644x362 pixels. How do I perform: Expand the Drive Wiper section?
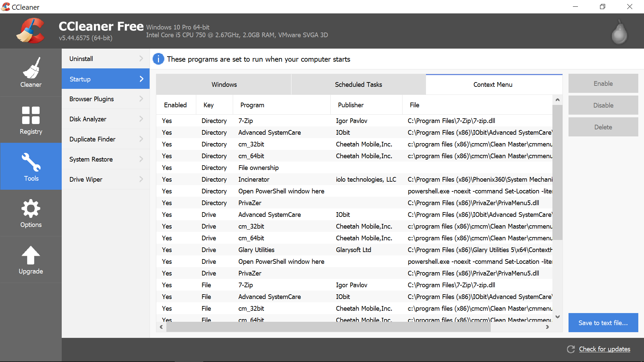click(106, 179)
